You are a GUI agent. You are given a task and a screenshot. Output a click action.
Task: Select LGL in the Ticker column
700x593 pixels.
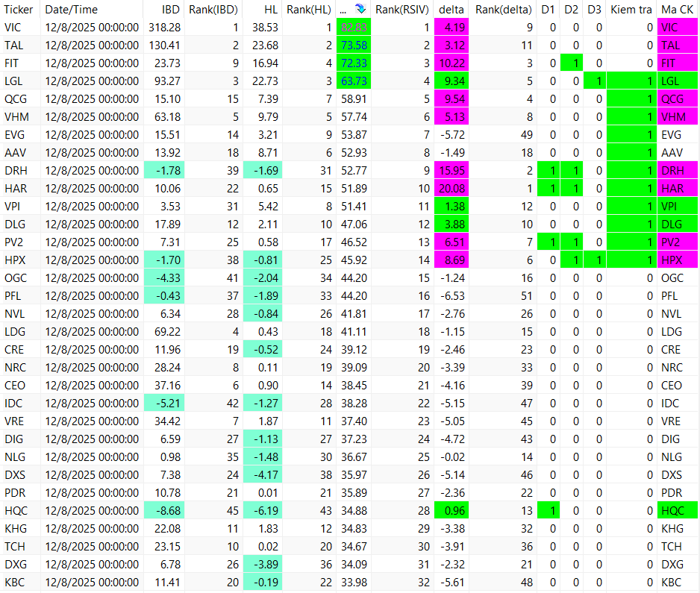click(x=13, y=81)
